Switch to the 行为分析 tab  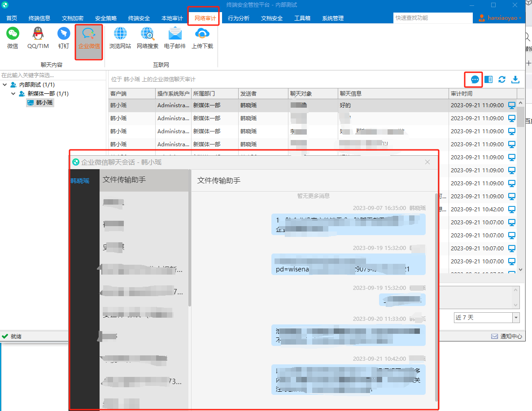coord(239,18)
